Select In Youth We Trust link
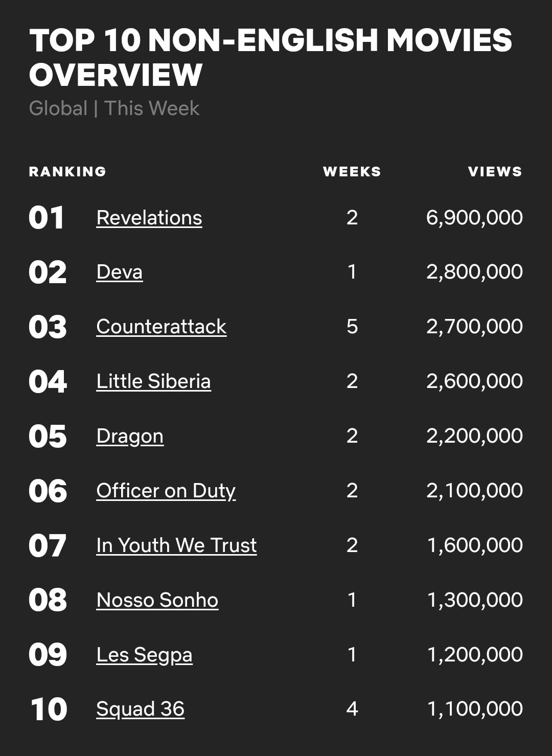552x756 pixels. [176, 545]
